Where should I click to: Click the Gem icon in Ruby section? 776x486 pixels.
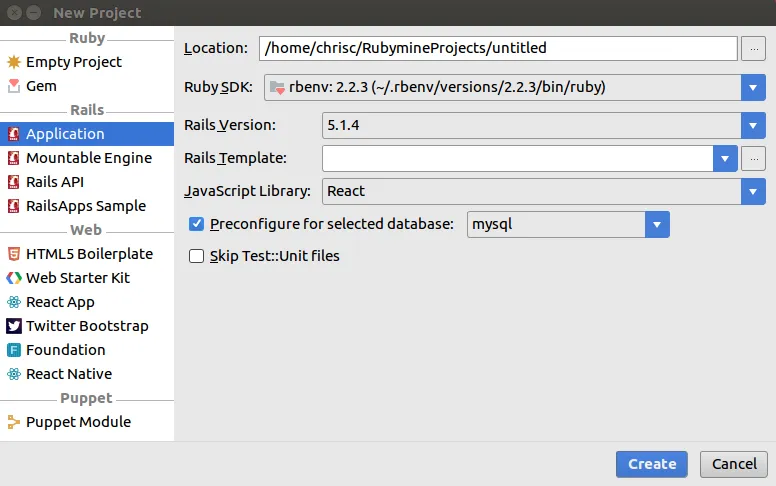14,86
